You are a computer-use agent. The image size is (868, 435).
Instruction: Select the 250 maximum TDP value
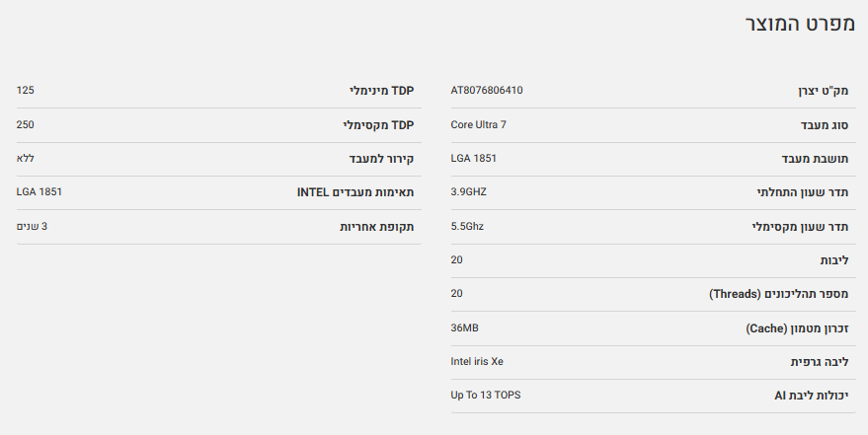(26, 124)
